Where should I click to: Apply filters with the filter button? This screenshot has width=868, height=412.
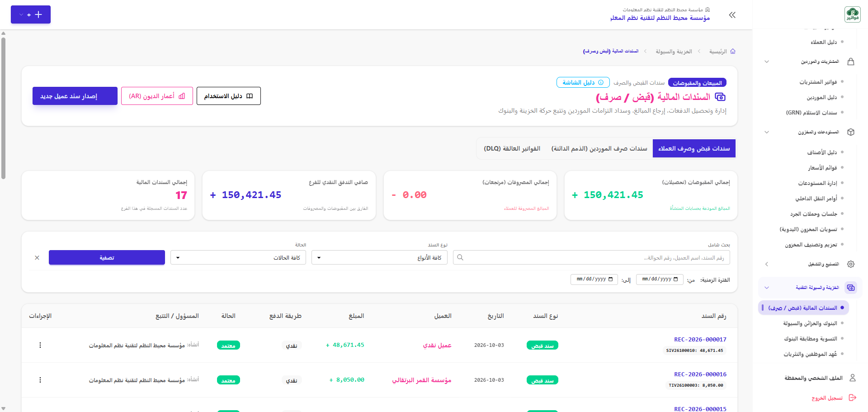[x=107, y=257]
